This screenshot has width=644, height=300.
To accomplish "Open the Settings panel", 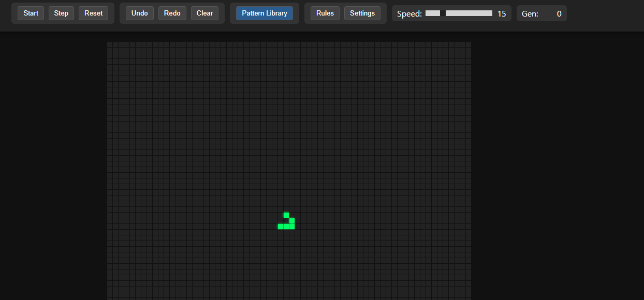I will point(362,13).
